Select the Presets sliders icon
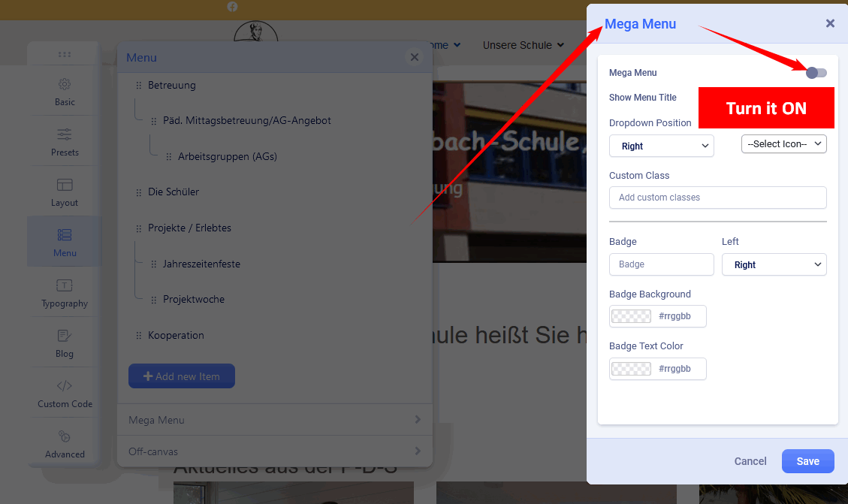848x504 pixels. pyautogui.click(x=65, y=134)
